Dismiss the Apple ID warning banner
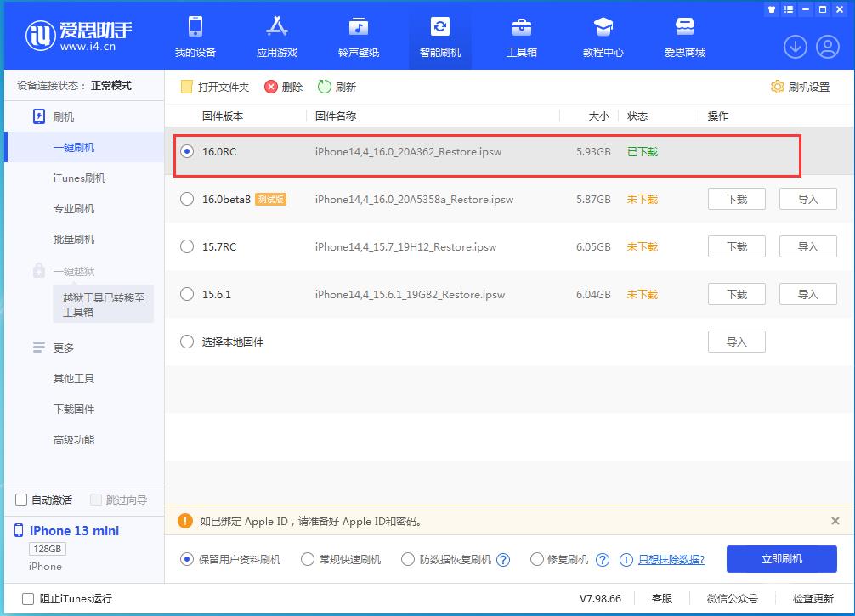The width and height of the screenshot is (855, 616). click(835, 521)
